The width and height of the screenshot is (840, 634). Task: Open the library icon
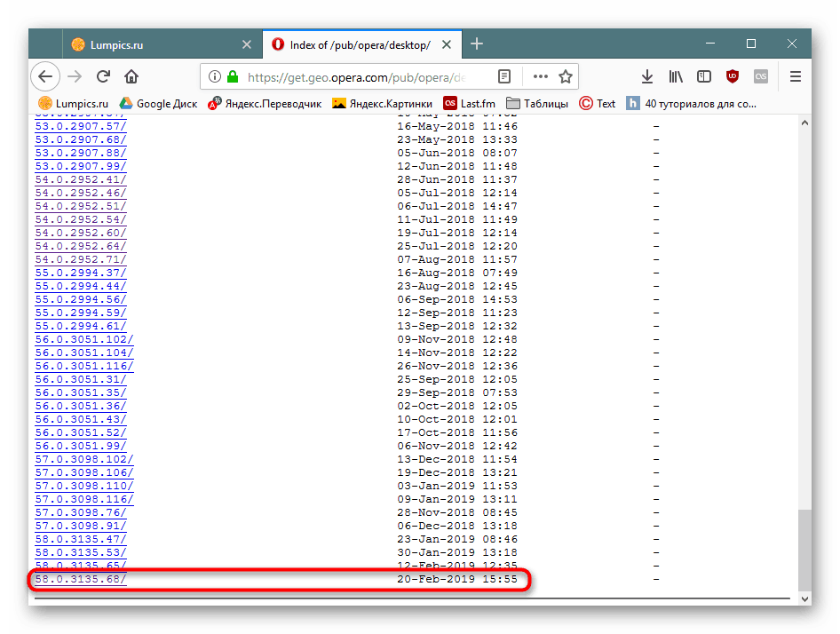click(676, 76)
